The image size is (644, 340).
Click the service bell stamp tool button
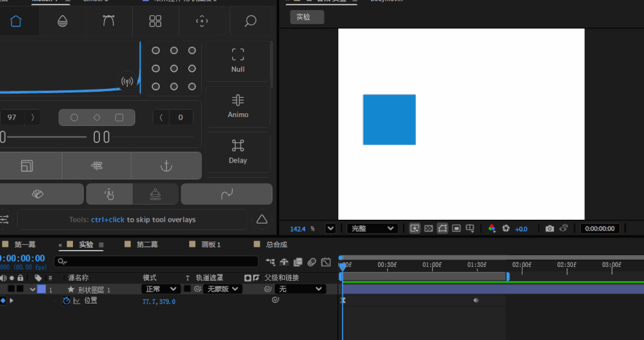pyautogui.click(x=155, y=194)
